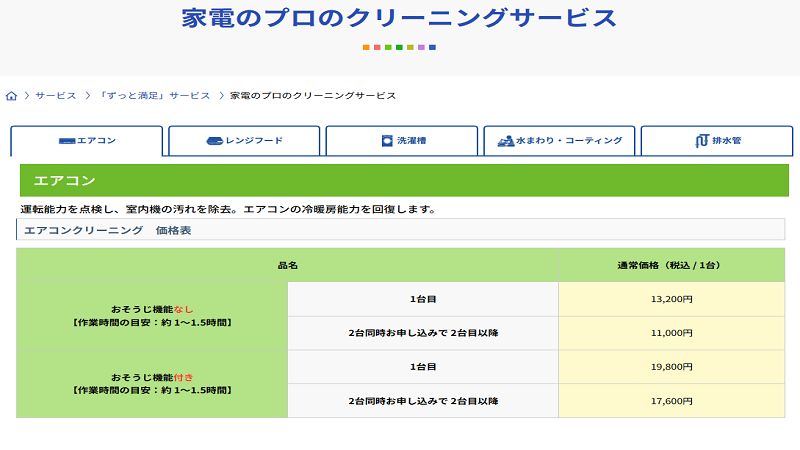This screenshot has height=450, width=800.
Task: Click the air conditioner icon on the エアコン tab
Action: click(66, 141)
